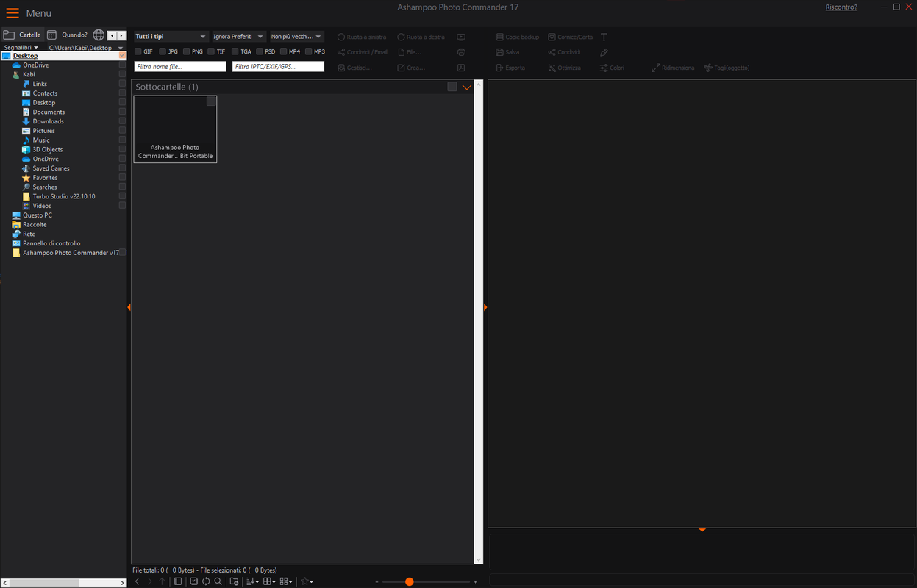This screenshot has height=588, width=917.
Task: Click the left tab scroll arrow
Action: [x=112, y=35]
